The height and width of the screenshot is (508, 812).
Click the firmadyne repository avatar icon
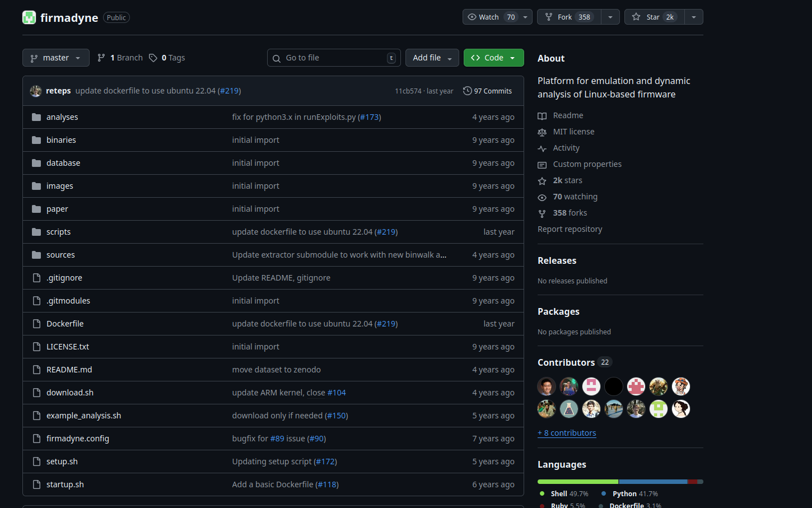point(29,17)
